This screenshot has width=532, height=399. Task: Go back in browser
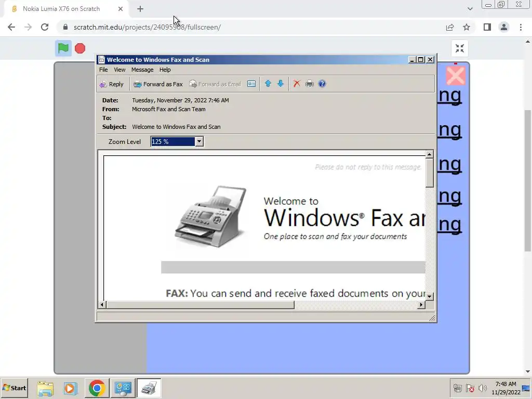tap(11, 27)
